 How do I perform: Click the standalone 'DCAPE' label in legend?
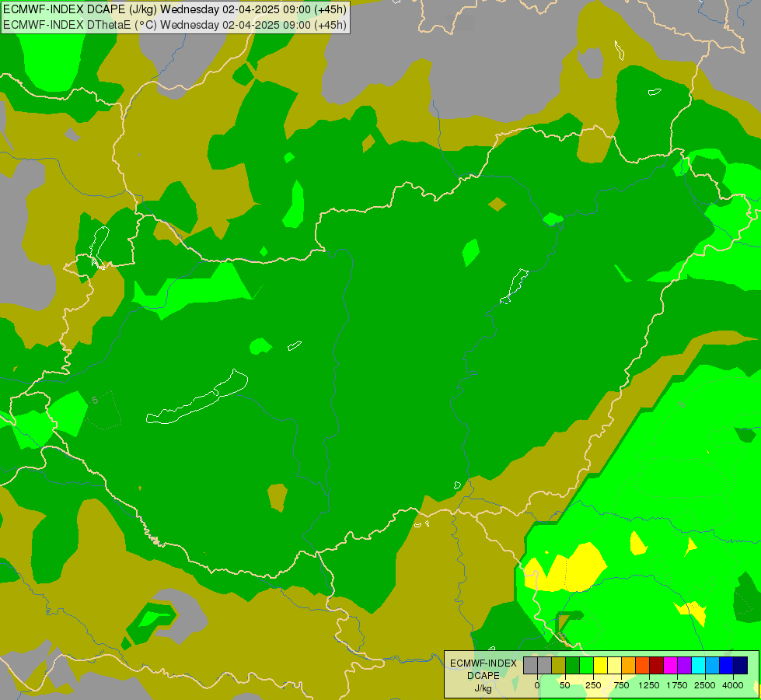483,676
